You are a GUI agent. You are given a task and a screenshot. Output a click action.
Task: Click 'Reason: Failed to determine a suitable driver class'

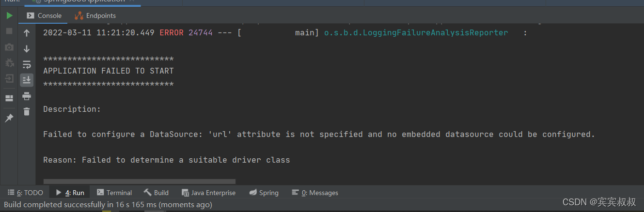click(x=167, y=160)
